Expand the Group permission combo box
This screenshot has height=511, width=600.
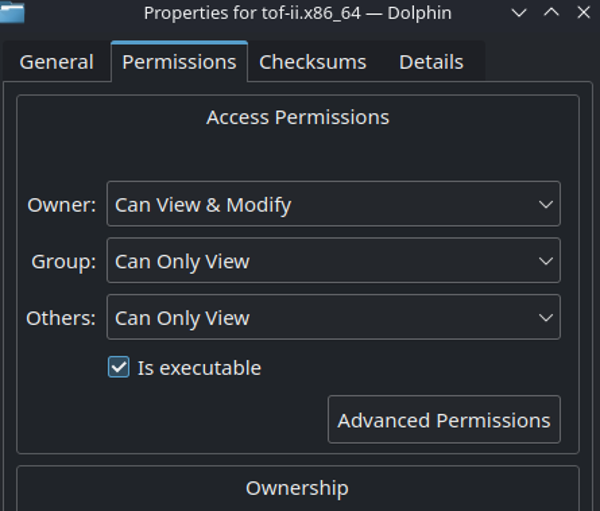tap(333, 262)
